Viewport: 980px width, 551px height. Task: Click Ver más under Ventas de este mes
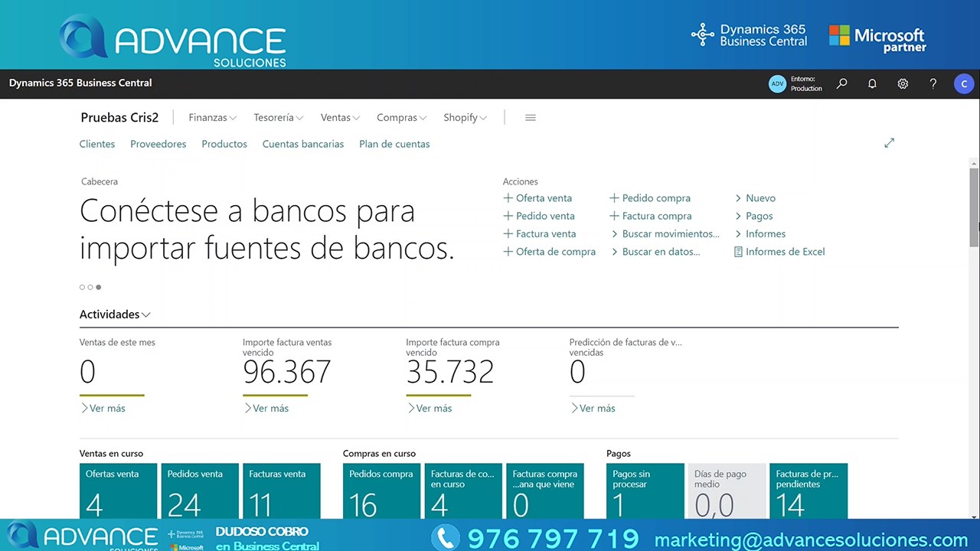click(x=103, y=409)
